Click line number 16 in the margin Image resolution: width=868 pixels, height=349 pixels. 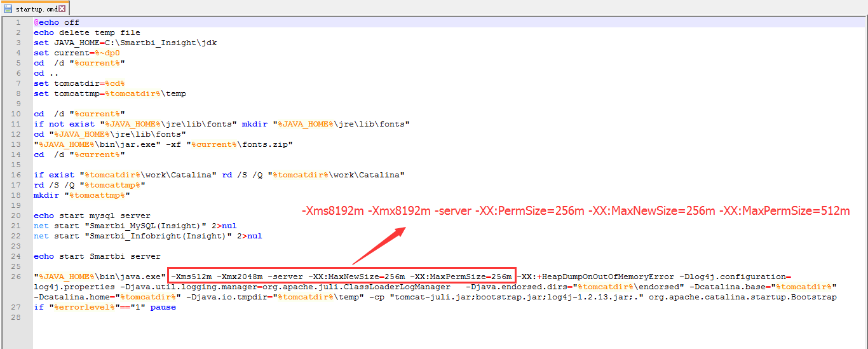pos(17,175)
